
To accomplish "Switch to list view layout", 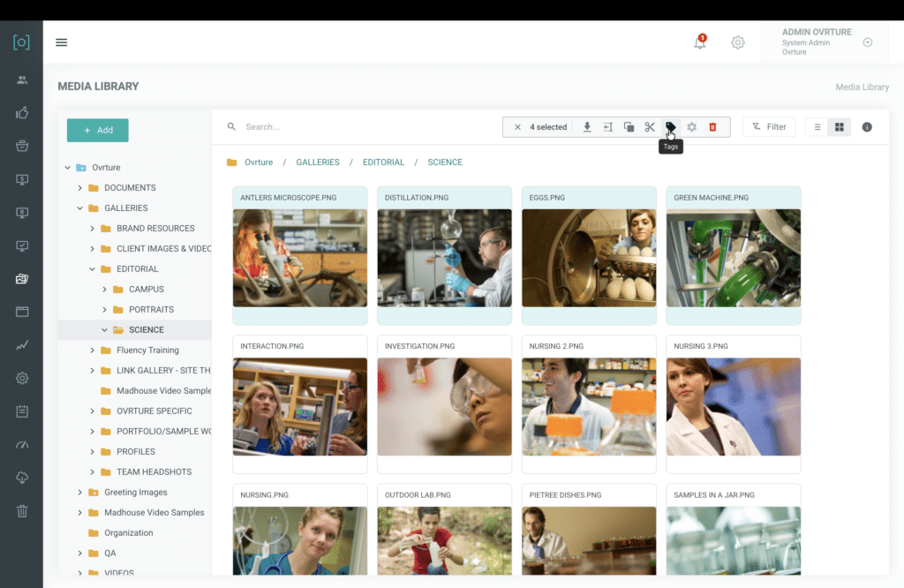I will coord(817,126).
